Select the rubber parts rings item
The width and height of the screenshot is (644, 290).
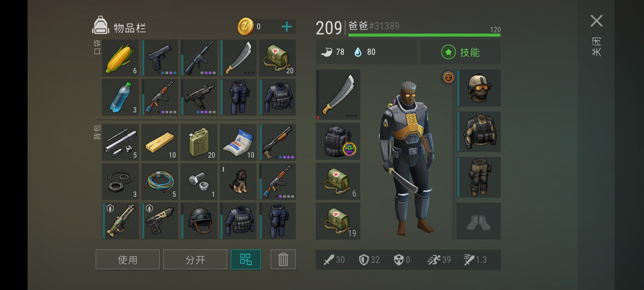coord(121,181)
